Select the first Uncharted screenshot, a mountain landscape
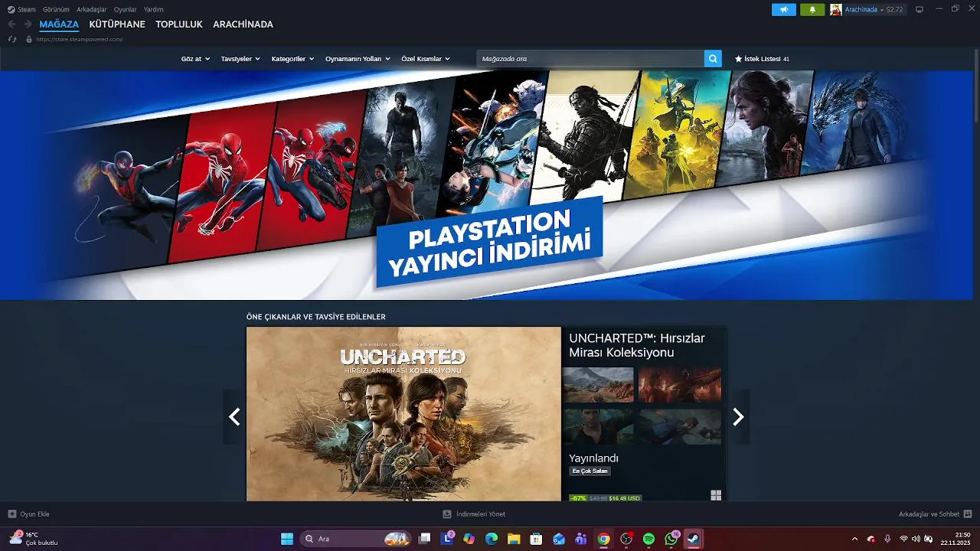This screenshot has width=980, height=551. coord(598,385)
